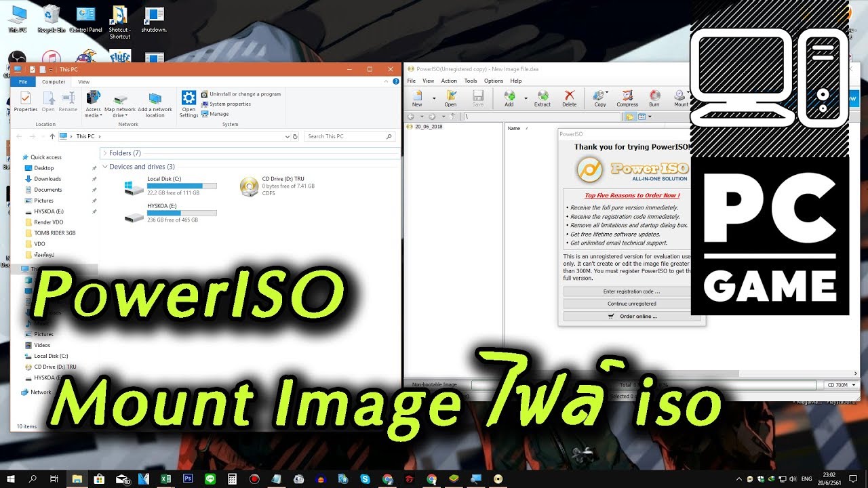Select Downloads under Quick access
Viewport: 868px width, 488px height.
point(47,179)
